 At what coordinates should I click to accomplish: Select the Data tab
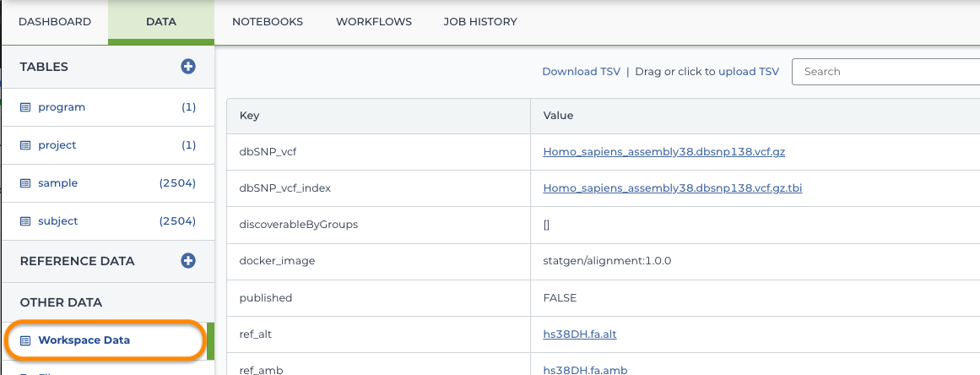[x=161, y=22]
